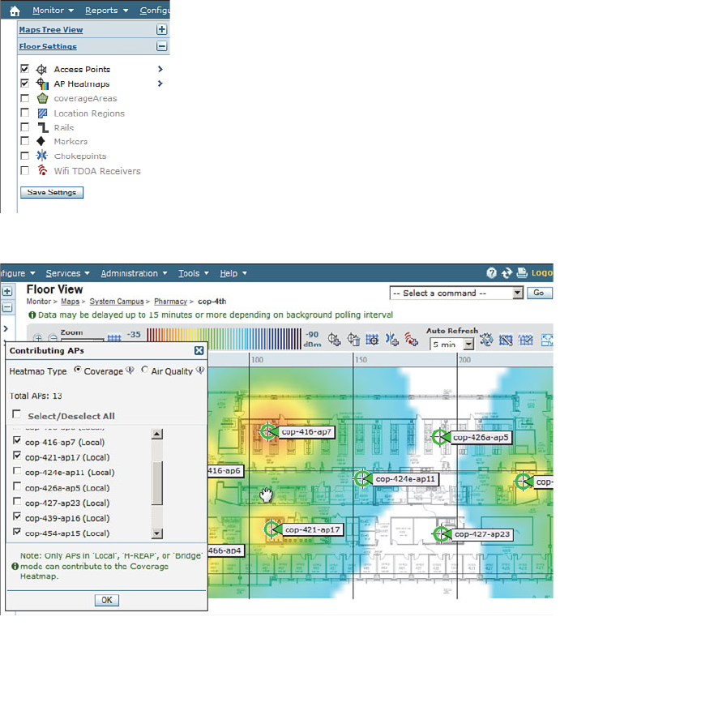Enable the coverageAreas checkbox
The width and height of the screenshot is (714, 728).
click(x=25, y=98)
